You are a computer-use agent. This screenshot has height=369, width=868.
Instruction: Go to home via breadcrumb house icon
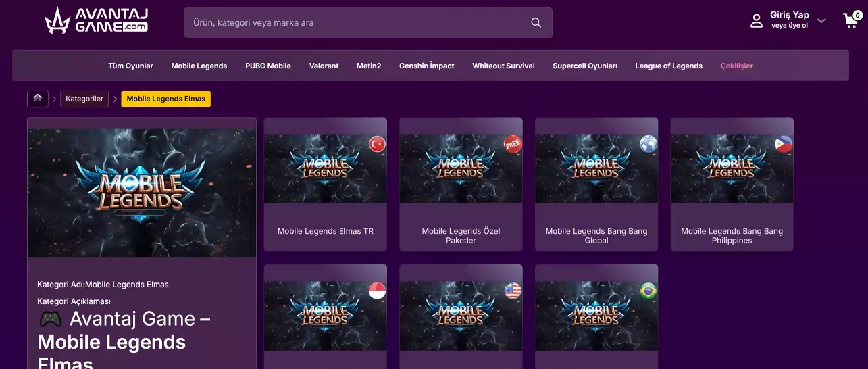pyautogui.click(x=38, y=99)
